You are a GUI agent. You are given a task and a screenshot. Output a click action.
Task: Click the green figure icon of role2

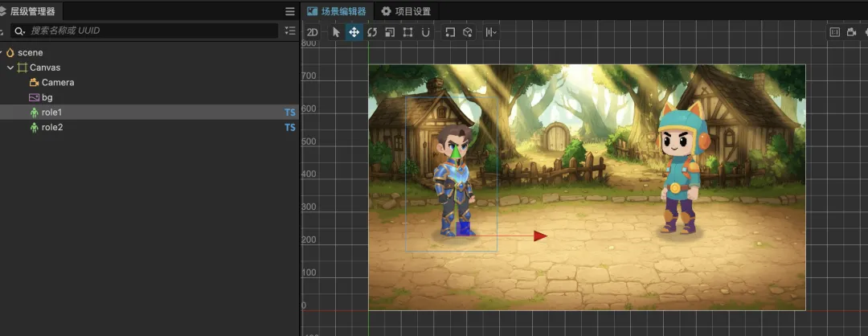coord(35,127)
